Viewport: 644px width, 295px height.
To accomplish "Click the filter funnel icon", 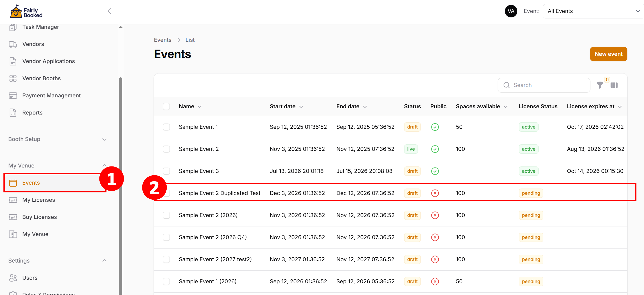I will pos(600,85).
